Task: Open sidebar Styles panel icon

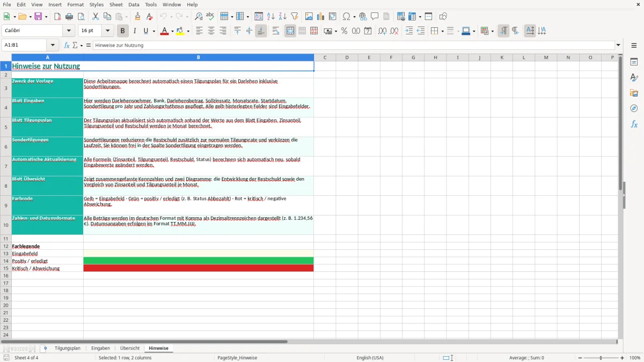Action: (634, 78)
